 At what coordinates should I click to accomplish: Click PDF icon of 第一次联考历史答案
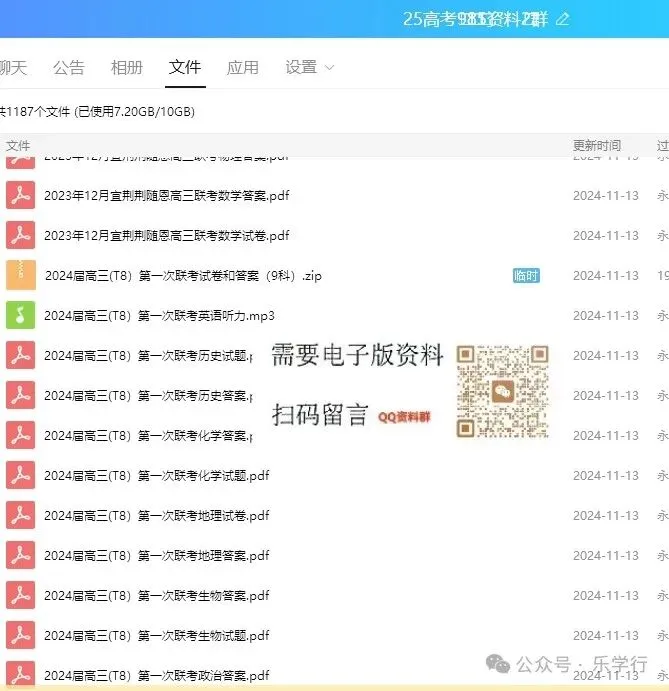click(20, 395)
